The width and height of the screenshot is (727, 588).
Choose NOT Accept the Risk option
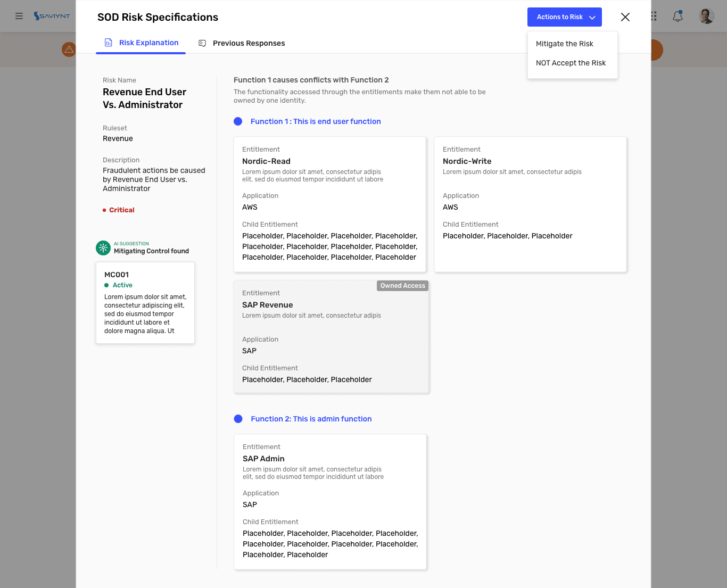pyautogui.click(x=571, y=63)
